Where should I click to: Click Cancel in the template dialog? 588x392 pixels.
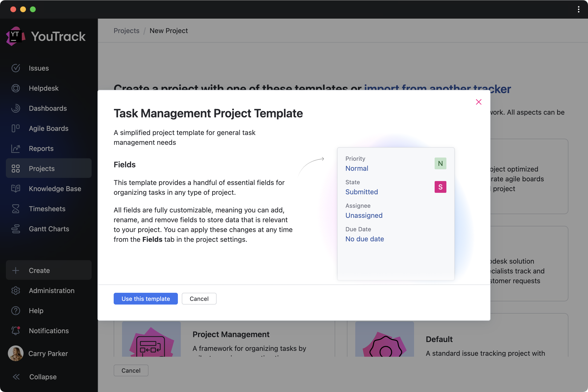pyautogui.click(x=199, y=298)
